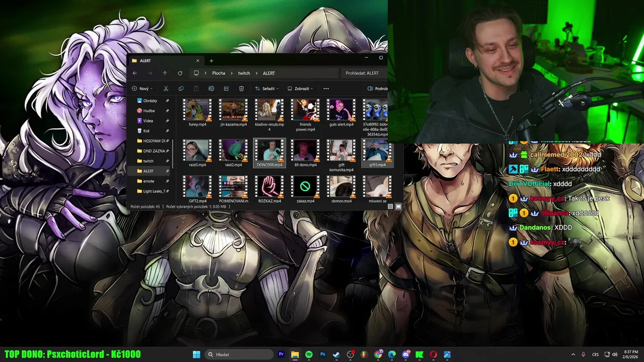644x362 pixels.
Task: Click the This PC monitor icon in address bar
Action: [196, 73]
